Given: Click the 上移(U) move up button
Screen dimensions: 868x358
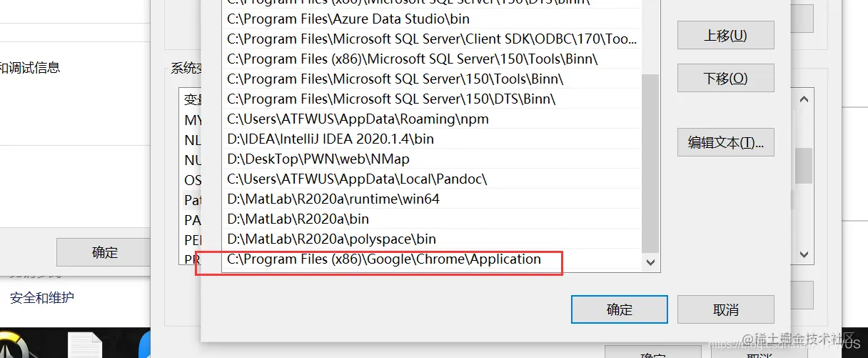Looking at the screenshot, I should tap(725, 35).
